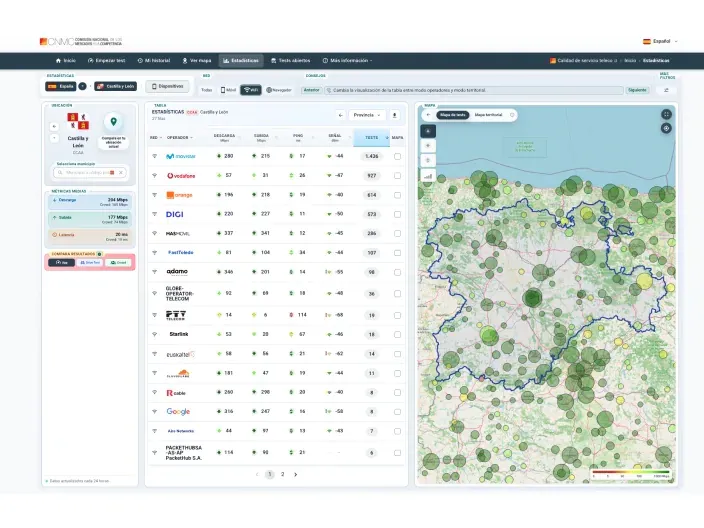Expand the Más información menu
This screenshot has width=704, height=528.
[348, 61]
